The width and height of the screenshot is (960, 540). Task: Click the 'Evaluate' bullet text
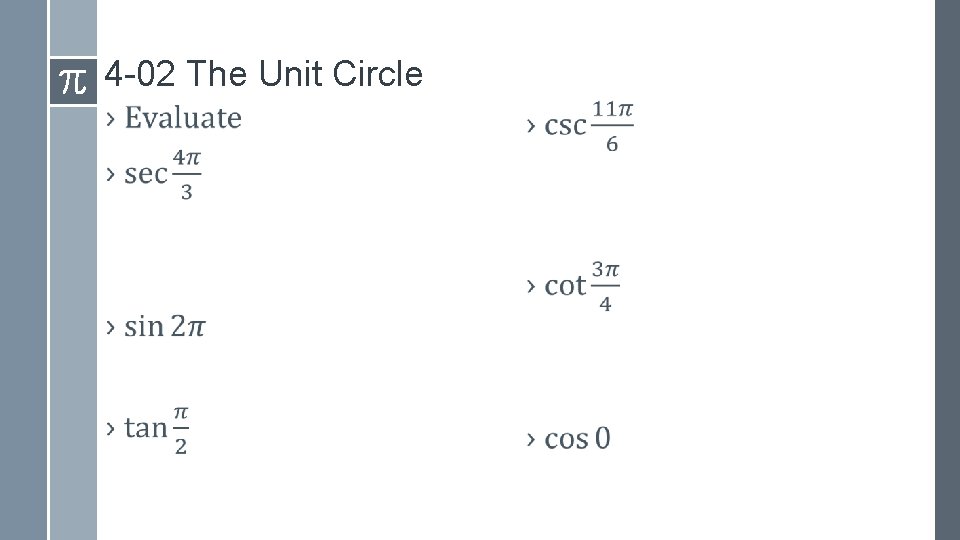(x=183, y=118)
